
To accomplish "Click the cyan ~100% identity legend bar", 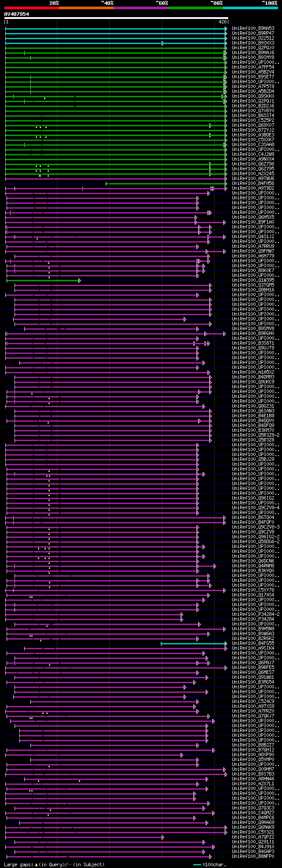I will click(x=250, y=7).
